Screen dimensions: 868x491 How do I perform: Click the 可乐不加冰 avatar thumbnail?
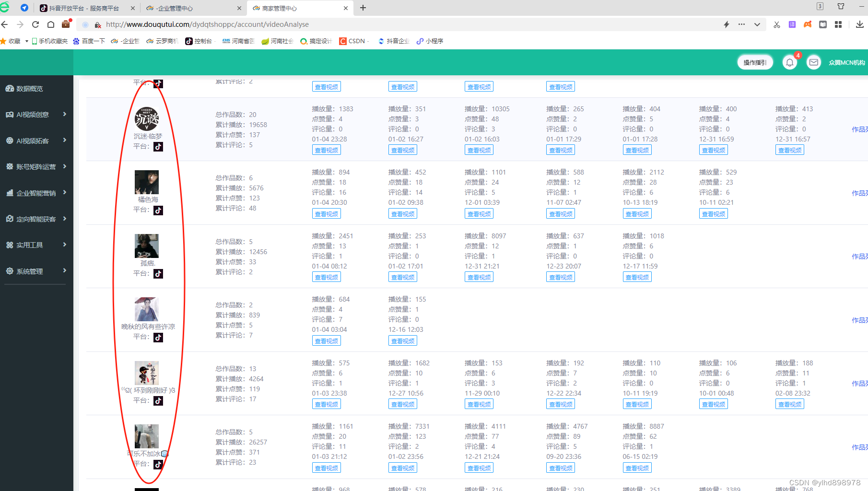[x=147, y=436]
